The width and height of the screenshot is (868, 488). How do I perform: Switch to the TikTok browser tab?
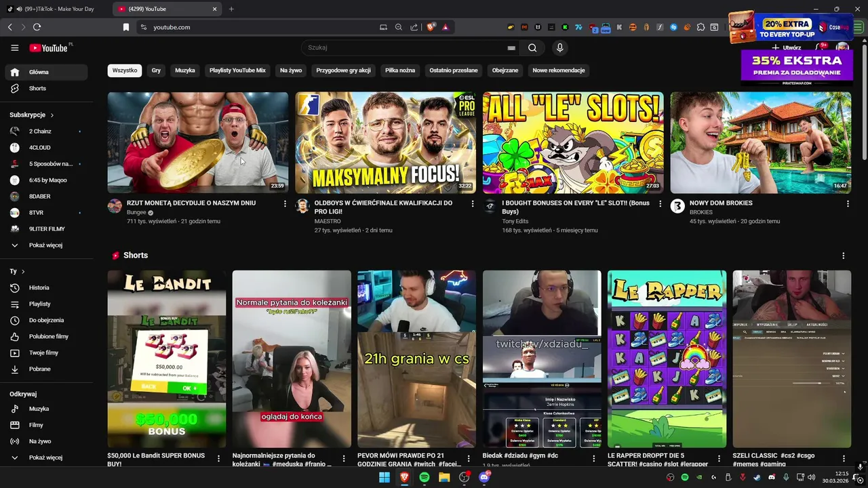pyautogui.click(x=57, y=9)
